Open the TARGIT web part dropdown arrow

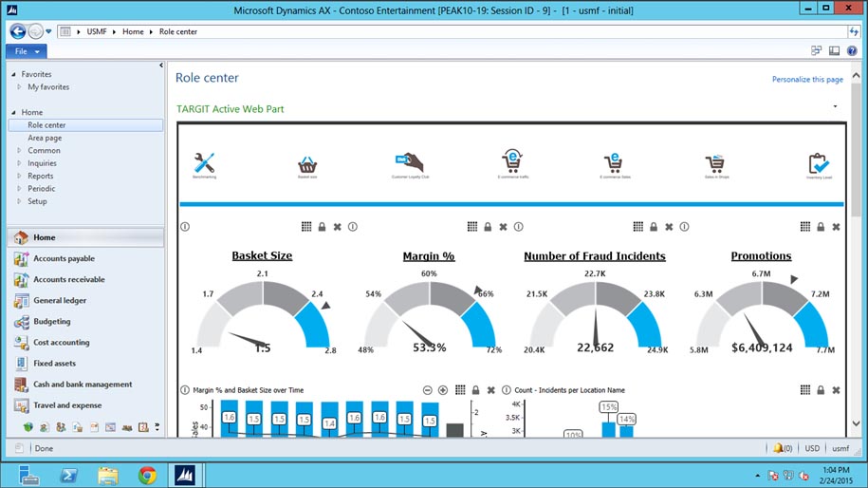[835, 106]
